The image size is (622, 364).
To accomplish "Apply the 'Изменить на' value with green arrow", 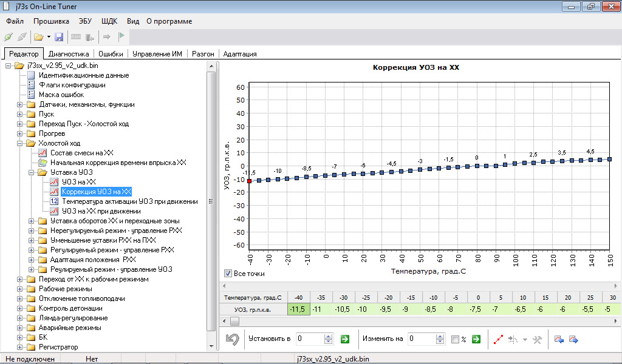I will pyautogui.click(x=476, y=339).
